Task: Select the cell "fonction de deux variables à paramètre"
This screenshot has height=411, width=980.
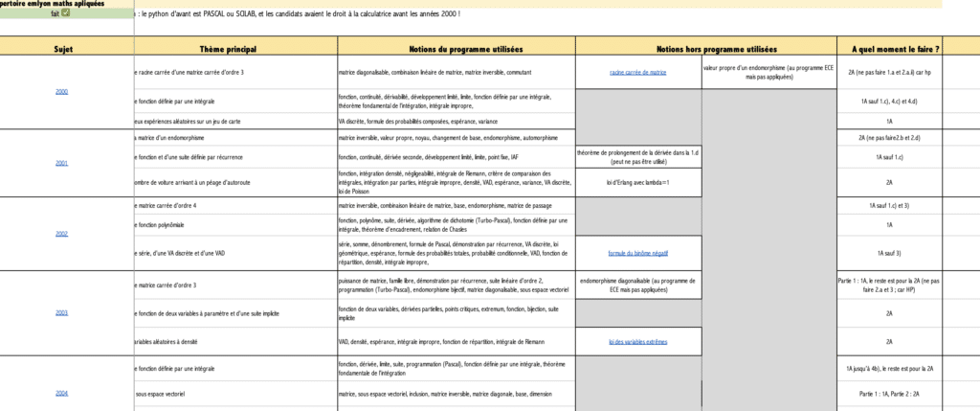Action: click(235, 313)
